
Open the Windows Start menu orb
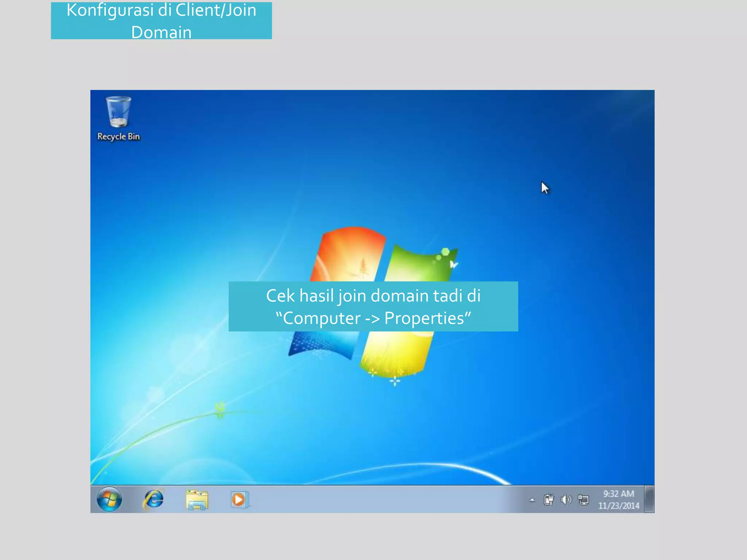pyautogui.click(x=109, y=499)
